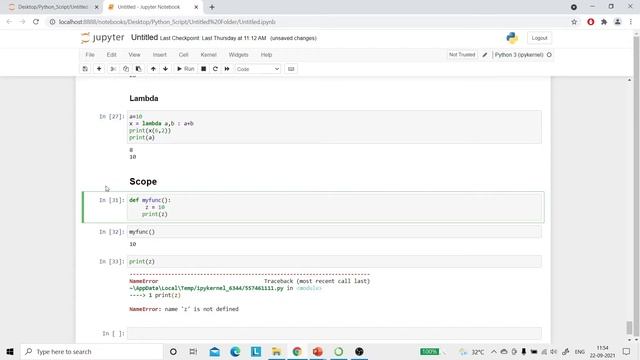This screenshot has height=360, width=640.
Task: Click the Lambda heading cell
Action: (x=144, y=98)
